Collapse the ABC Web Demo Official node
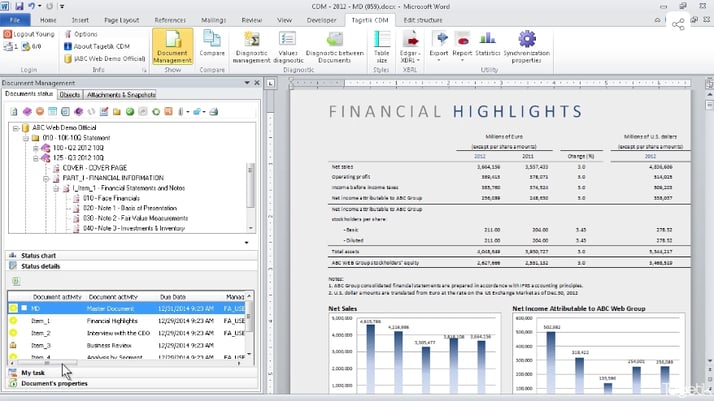Screen dimensions: 714x401 pyautogui.click(x=16, y=128)
